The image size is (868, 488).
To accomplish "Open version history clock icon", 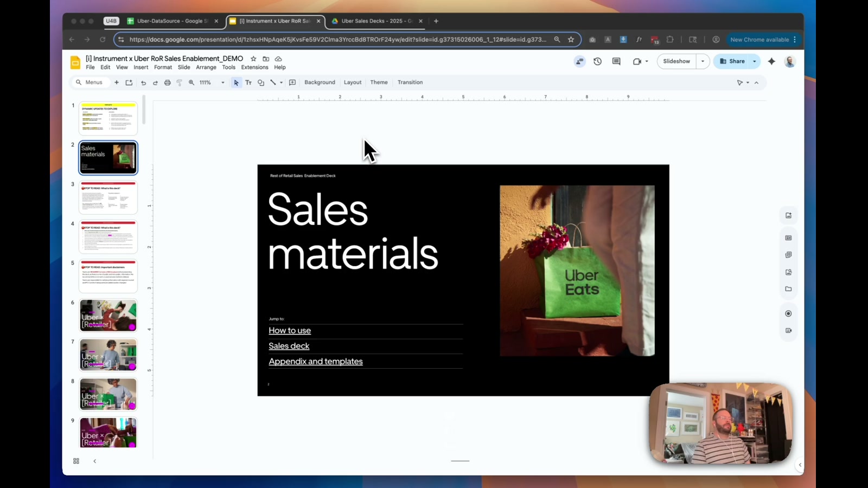I will pos(597,61).
